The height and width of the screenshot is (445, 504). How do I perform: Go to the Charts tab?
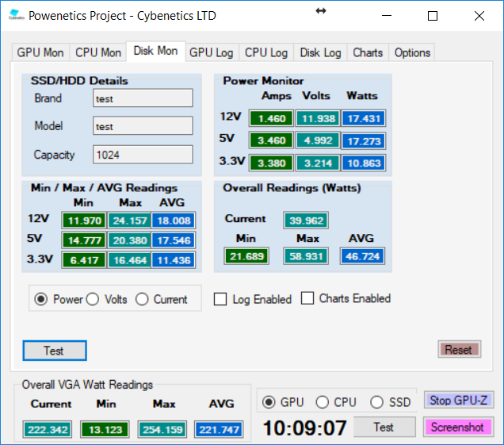click(x=368, y=52)
